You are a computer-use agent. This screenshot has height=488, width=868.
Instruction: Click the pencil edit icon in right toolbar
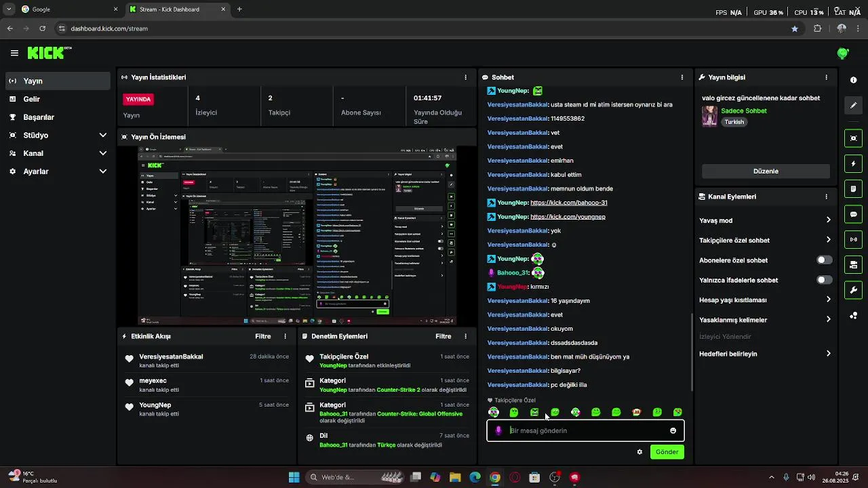853,106
